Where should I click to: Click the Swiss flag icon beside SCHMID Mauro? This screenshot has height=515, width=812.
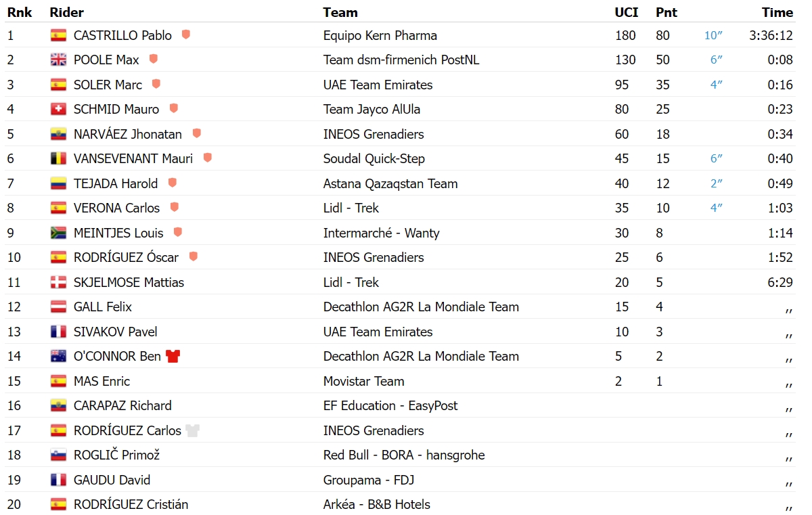(x=58, y=109)
